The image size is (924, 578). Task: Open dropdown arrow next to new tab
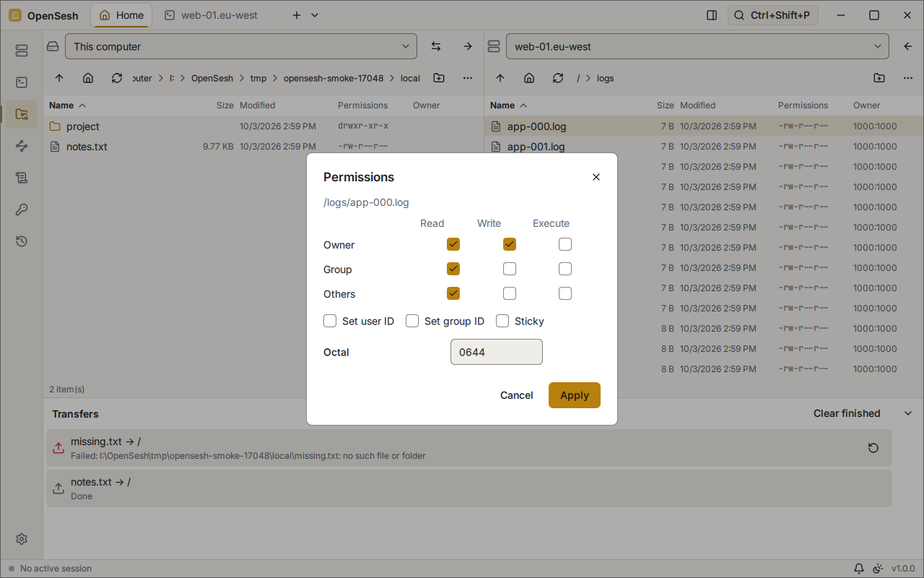click(x=315, y=15)
